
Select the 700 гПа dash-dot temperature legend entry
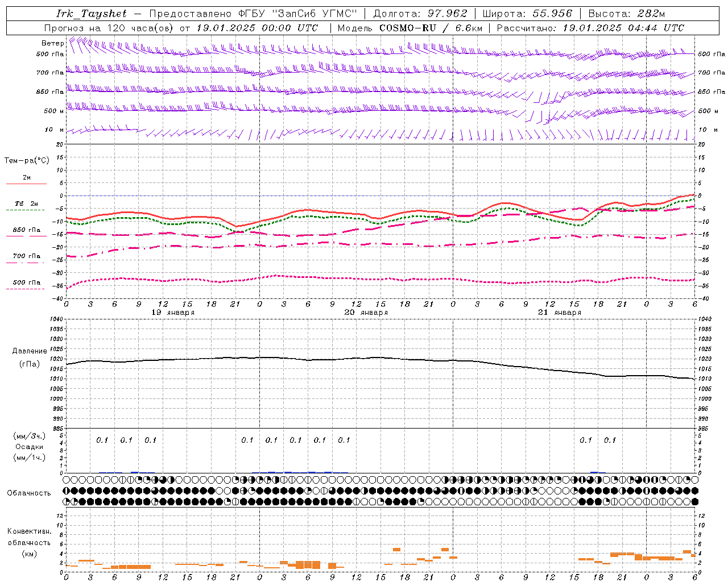coord(26,256)
